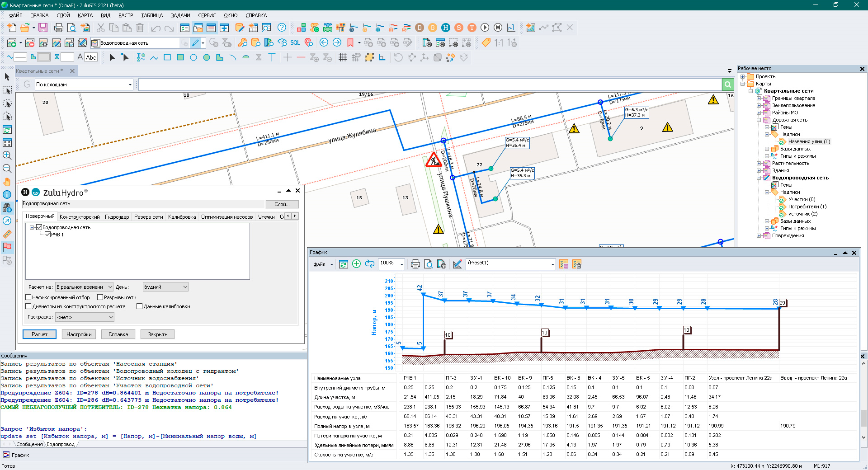Switch to the Конструкторский tab
Screen dimensions: 868x470
click(x=80, y=217)
